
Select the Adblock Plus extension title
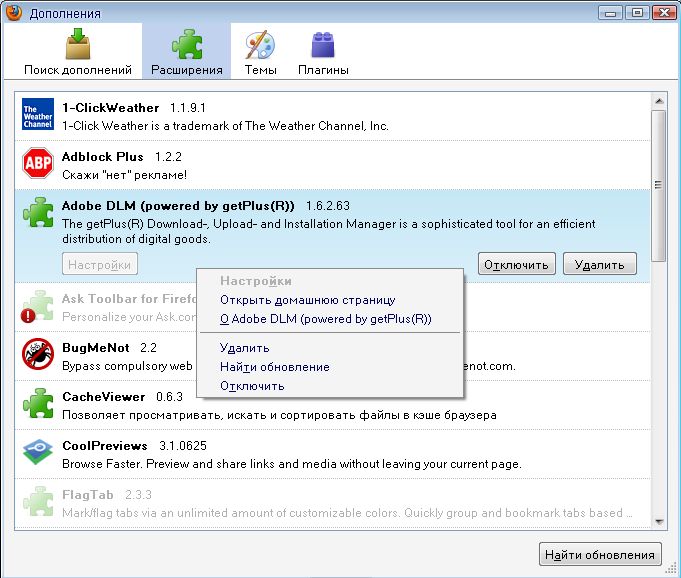[102, 157]
